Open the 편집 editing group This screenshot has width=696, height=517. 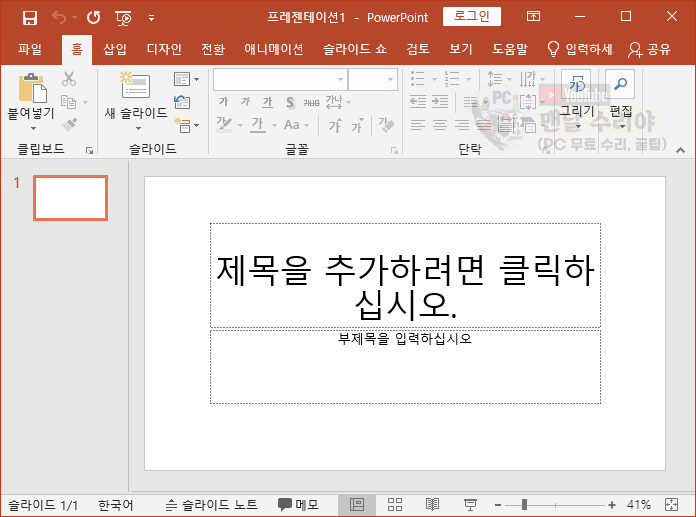620,99
